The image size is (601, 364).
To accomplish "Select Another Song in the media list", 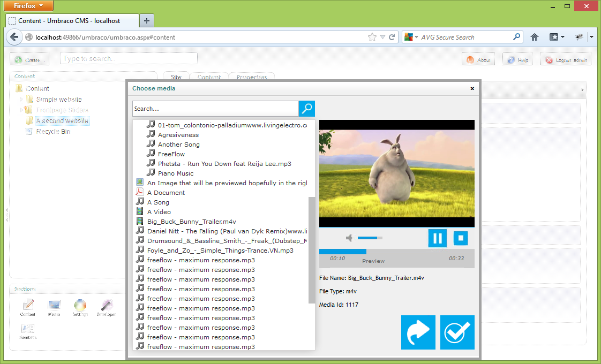I will [x=178, y=145].
